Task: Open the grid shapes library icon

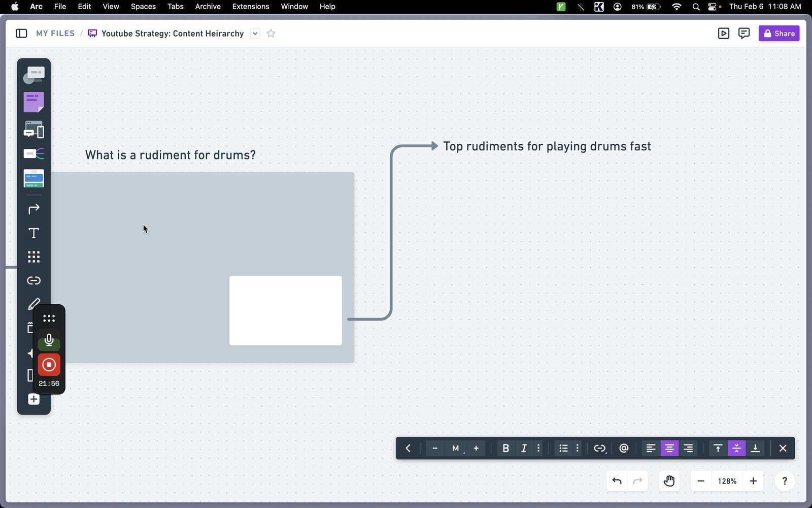Action: (33, 257)
